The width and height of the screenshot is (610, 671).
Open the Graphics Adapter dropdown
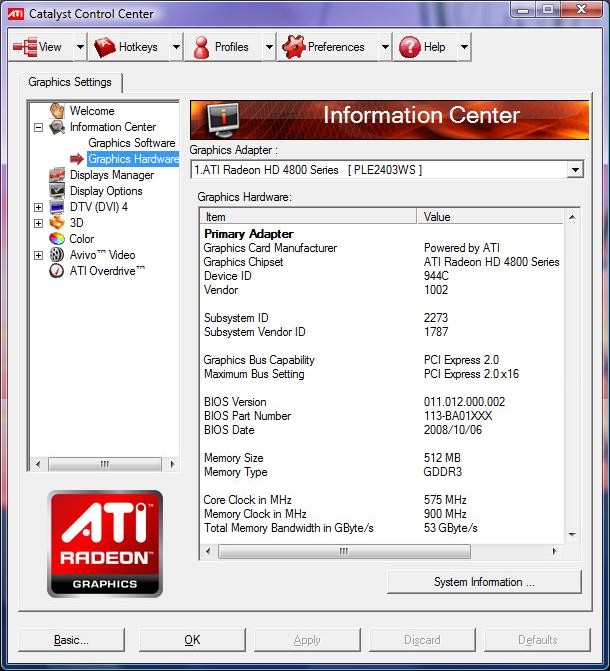575,170
